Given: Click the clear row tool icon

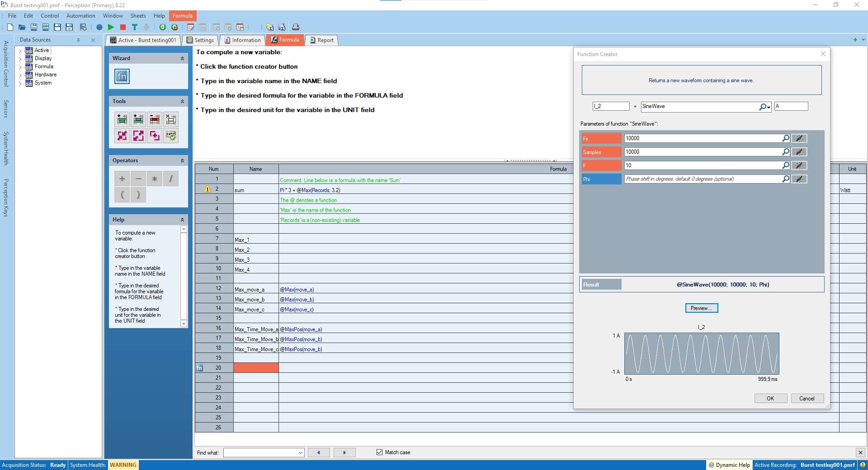Looking at the screenshot, I should 171,119.
